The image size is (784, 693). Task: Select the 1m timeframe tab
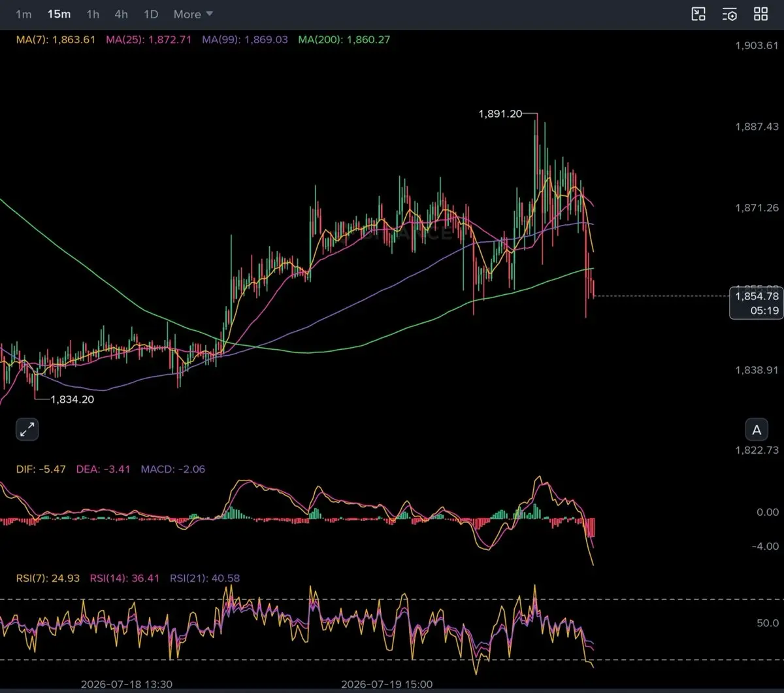click(24, 14)
